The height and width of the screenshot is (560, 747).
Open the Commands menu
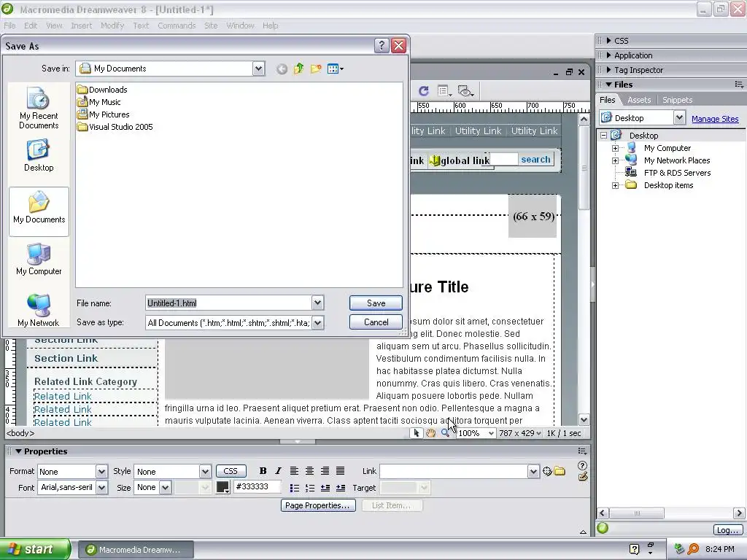[x=177, y=26]
